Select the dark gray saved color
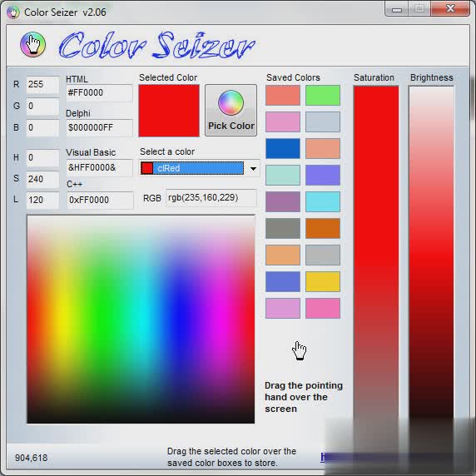The height and width of the screenshot is (476, 476). click(x=283, y=228)
